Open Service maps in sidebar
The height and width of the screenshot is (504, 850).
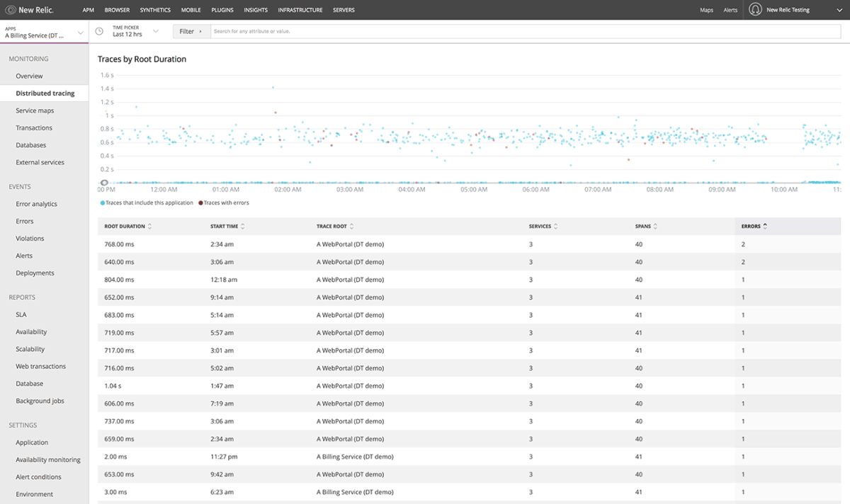pyautogui.click(x=35, y=110)
